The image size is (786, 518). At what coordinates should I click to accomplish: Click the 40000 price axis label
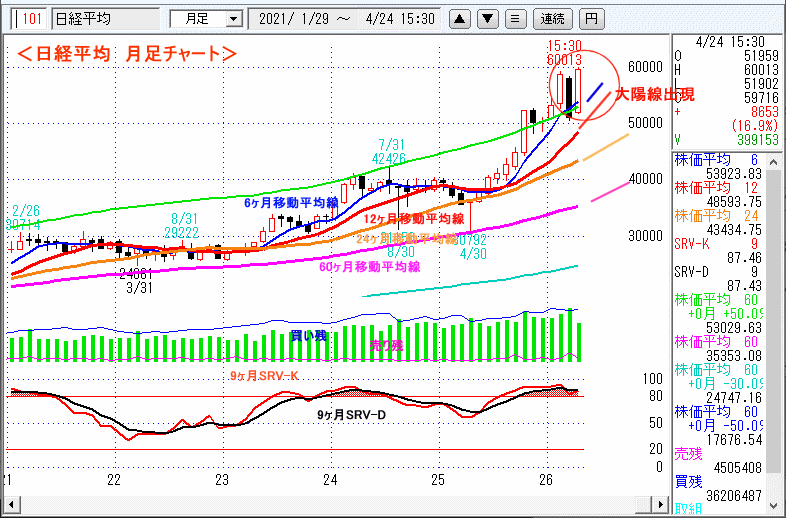coord(645,179)
